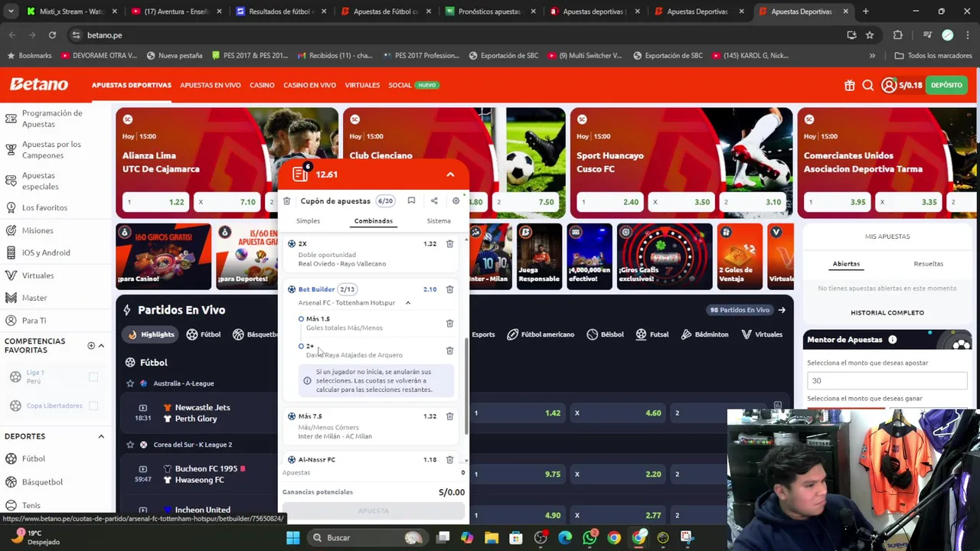Click the green Depósito button

coord(947,85)
